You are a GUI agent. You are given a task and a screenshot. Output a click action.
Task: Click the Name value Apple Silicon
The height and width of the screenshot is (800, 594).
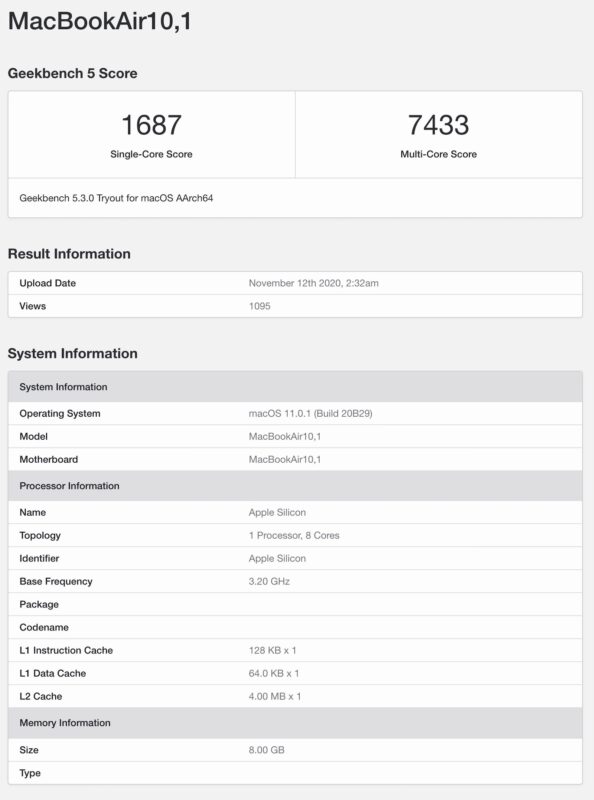coord(277,513)
